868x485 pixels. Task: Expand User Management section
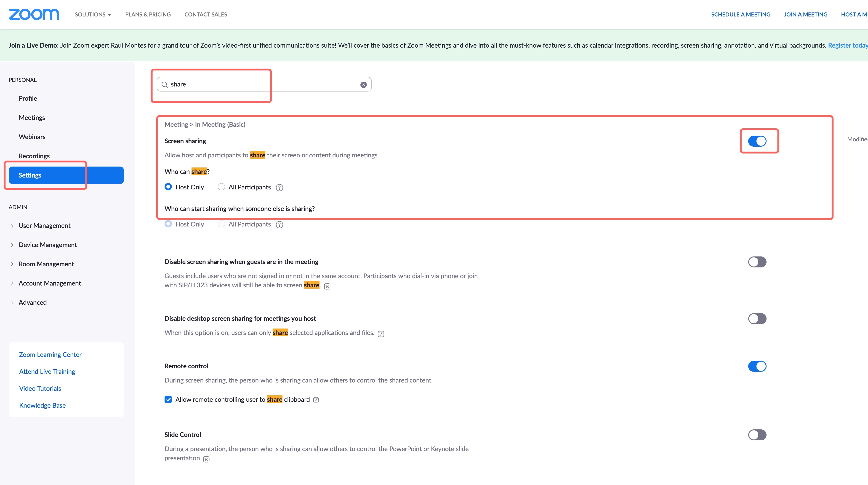(45, 226)
